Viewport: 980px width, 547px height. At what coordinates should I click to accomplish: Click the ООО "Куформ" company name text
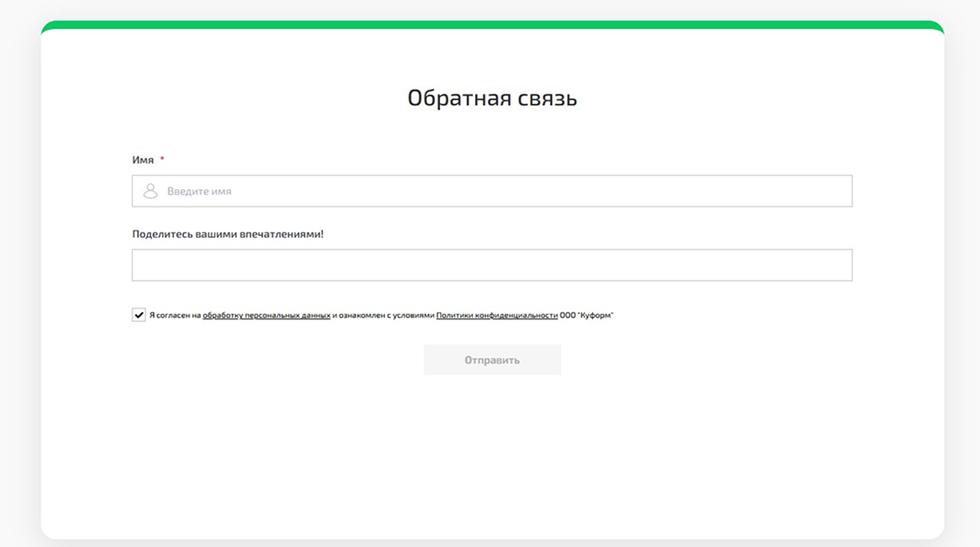[587, 316]
